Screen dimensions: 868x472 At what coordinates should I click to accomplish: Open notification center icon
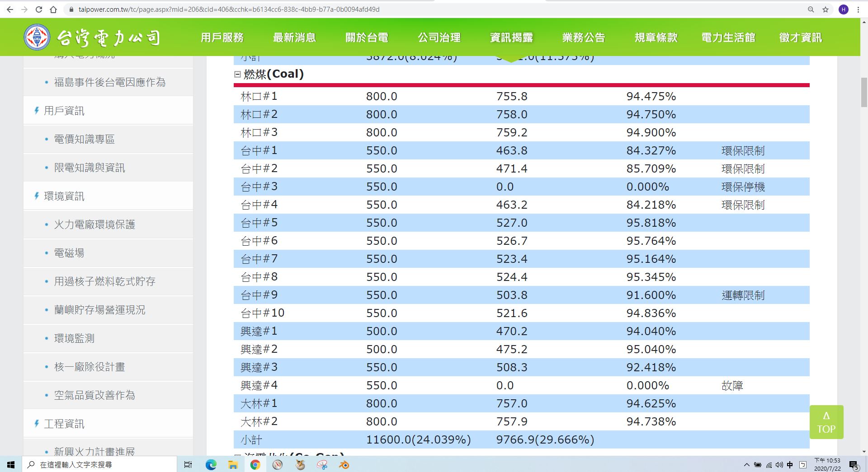854,465
